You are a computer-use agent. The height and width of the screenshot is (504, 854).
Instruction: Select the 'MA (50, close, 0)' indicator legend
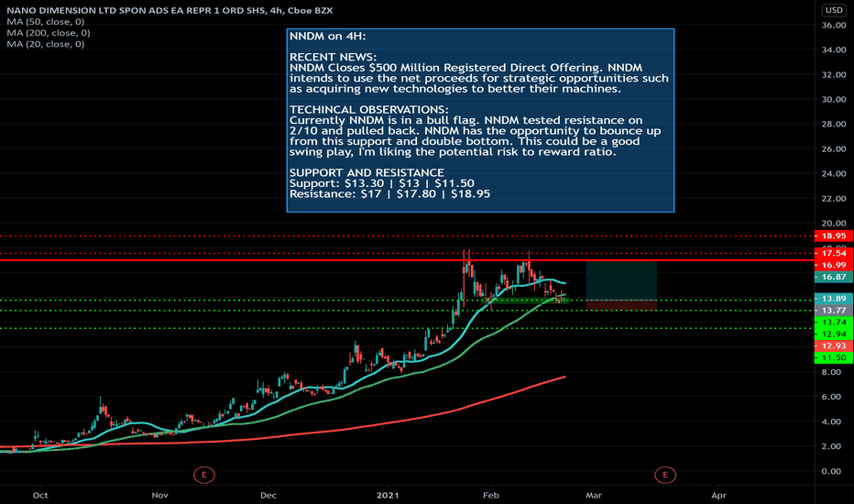[x=45, y=22]
